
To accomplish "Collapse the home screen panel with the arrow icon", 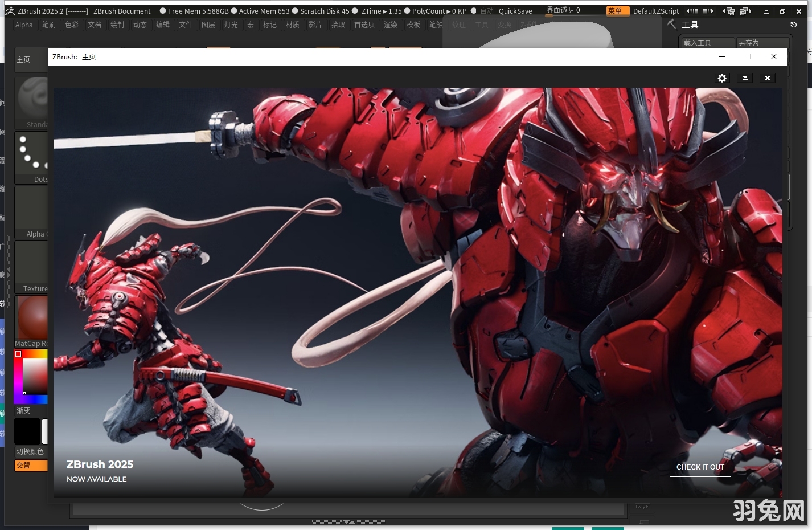I will point(745,78).
